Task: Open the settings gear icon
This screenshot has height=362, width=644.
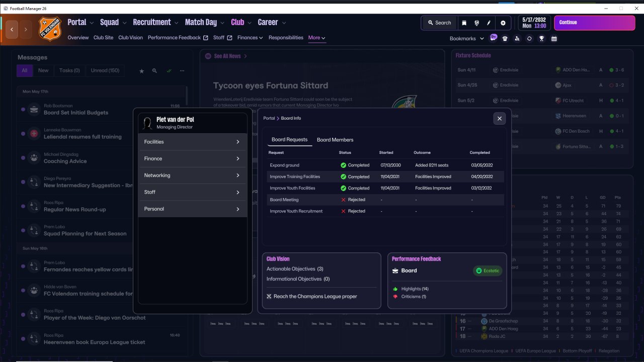Action: [x=503, y=23]
